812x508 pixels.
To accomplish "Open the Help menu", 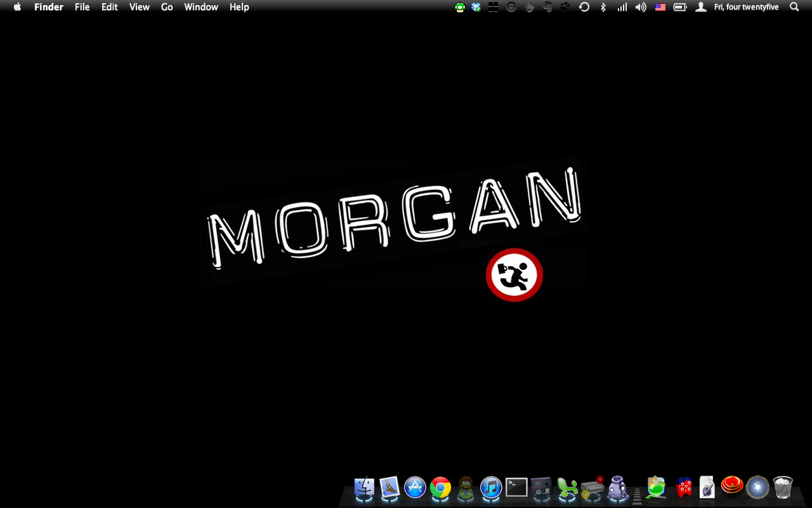I will [x=239, y=7].
